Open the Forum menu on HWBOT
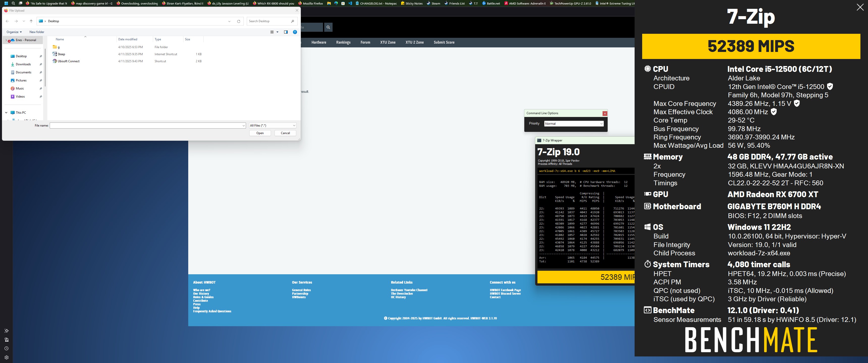 tap(365, 42)
